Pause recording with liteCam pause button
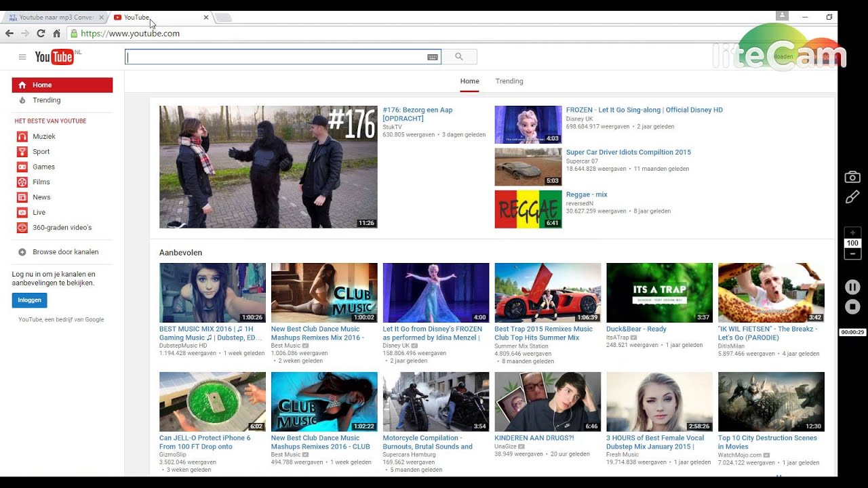 852,287
